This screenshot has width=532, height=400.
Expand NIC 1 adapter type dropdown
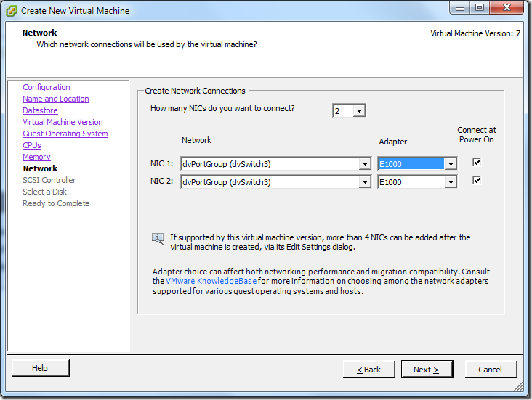tap(451, 164)
